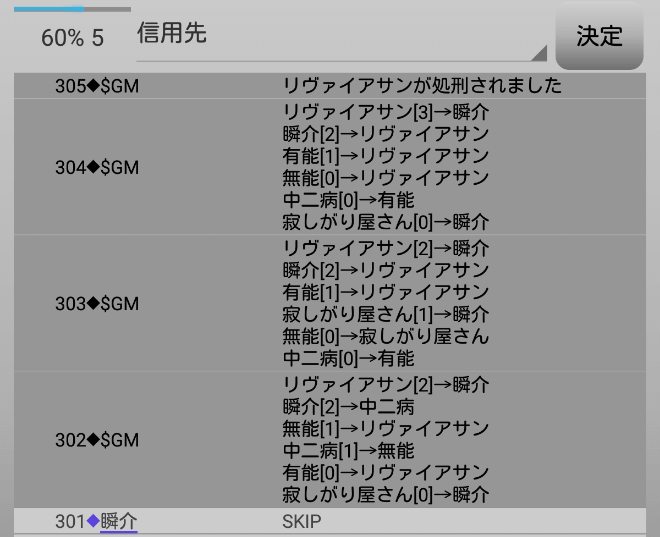Tap 瞬介[2]→中二病 vote line in row 302

click(x=348, y=407)
